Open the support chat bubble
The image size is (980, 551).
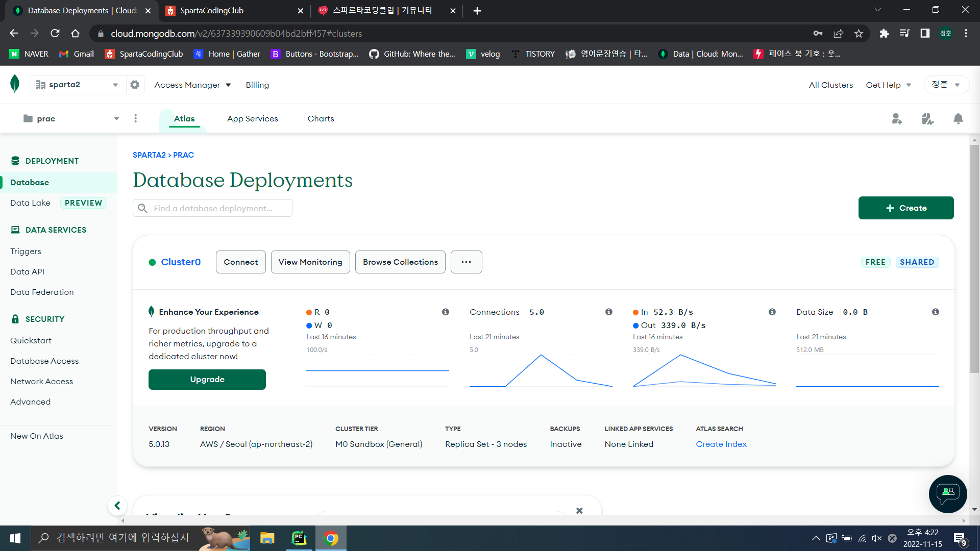[x=948, y=493]
